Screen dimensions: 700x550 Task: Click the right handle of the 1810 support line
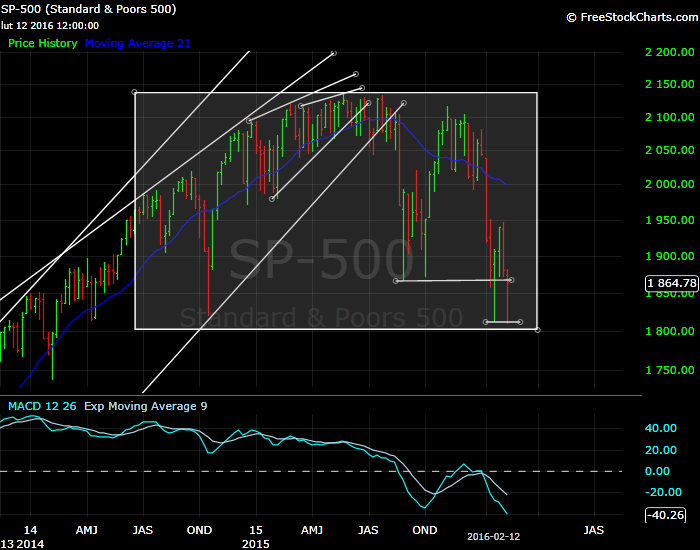(521, 322)
